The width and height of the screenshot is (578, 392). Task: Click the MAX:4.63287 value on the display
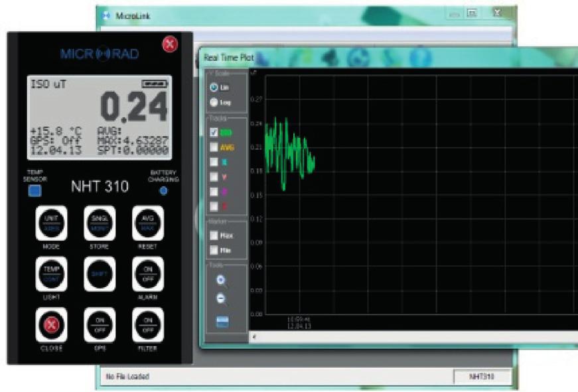[133, 141]
